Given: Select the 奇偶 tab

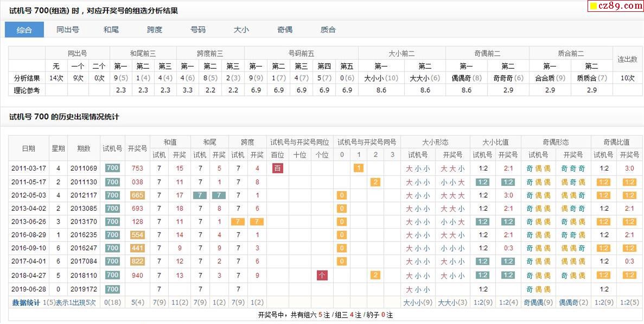Looking at the screenshot, I should click(x=285, y=30).
